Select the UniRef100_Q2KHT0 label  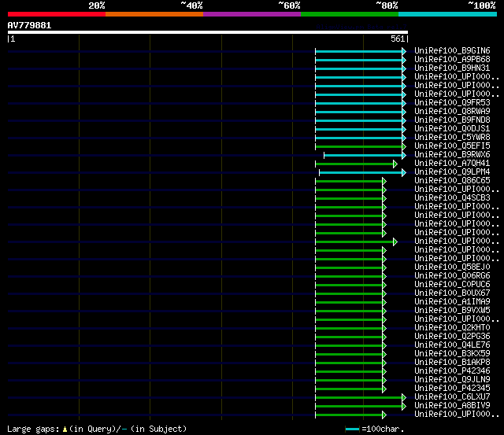452,327
